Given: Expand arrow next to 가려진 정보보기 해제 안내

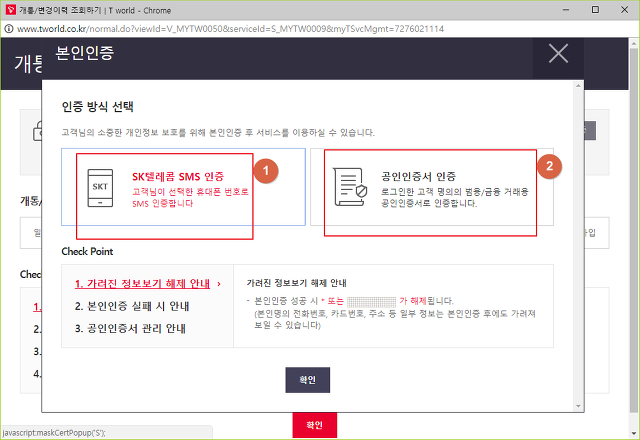Looking at the screenshot, I should (219, 284).
